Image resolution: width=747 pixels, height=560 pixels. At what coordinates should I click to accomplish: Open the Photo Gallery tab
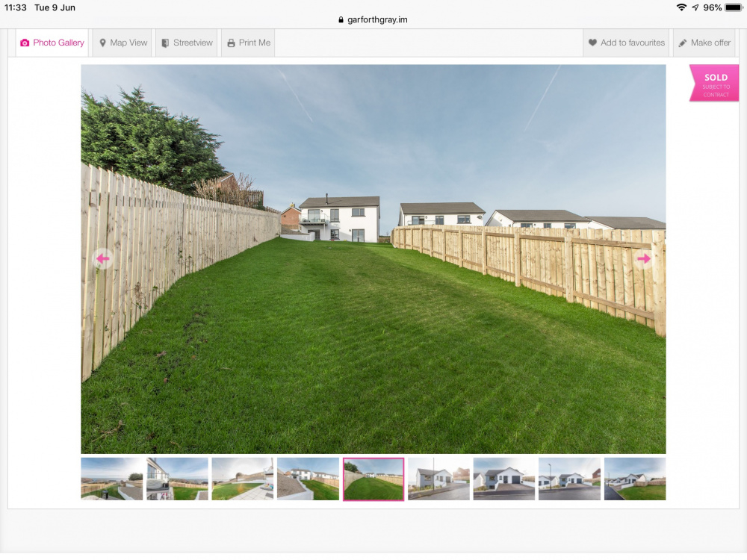tap(52, 43)
